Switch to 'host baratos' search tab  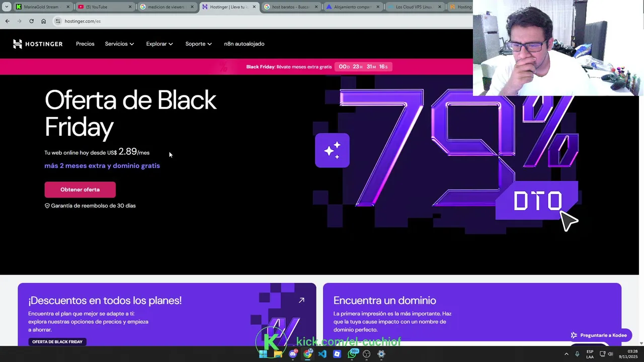[x=291, y=7]
